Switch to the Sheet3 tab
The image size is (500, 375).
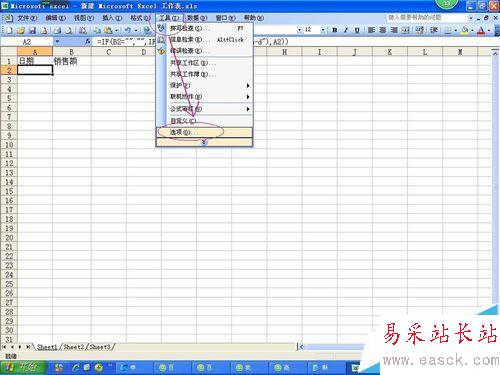100,347
